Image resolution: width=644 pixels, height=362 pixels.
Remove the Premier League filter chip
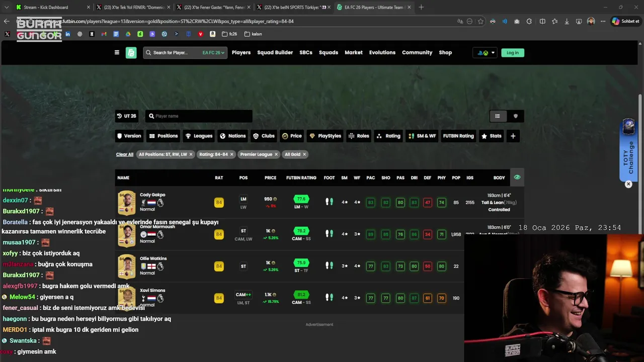click(276, 154)
